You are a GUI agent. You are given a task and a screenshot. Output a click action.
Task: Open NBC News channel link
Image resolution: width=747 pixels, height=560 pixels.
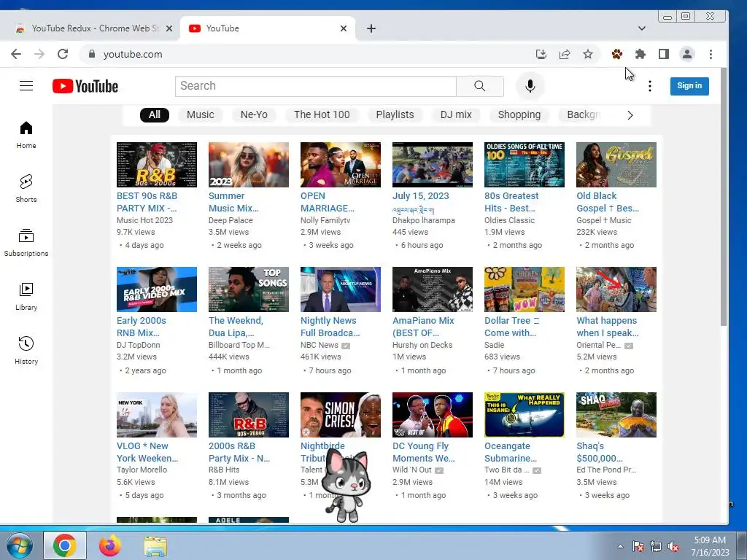coord(320,345)
